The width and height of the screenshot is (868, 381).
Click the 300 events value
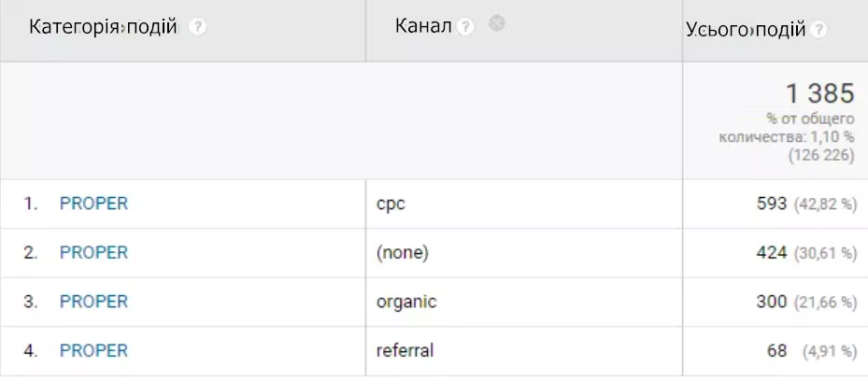pyautogui.click(x=772, y=302)
